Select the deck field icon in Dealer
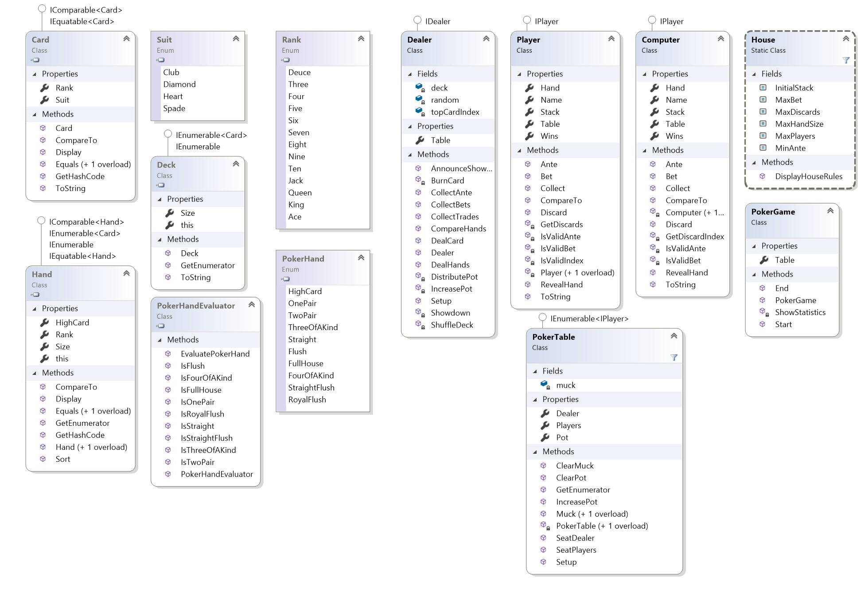868x596 pixels. pyautogui.click(x=419, y=87)
